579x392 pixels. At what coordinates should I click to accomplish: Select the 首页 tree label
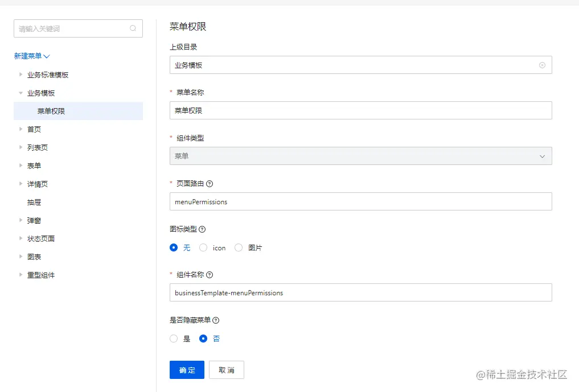(x=34, y=129)
